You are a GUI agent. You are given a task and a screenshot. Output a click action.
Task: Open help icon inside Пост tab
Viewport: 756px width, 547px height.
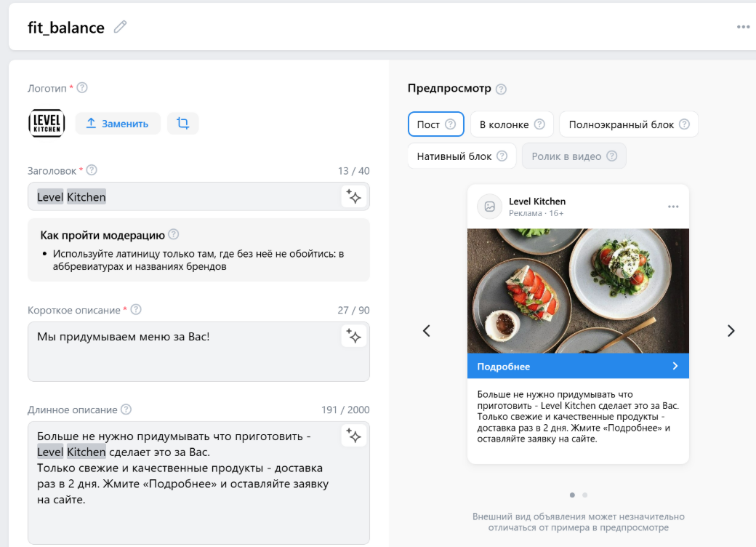tap(450, 124)
